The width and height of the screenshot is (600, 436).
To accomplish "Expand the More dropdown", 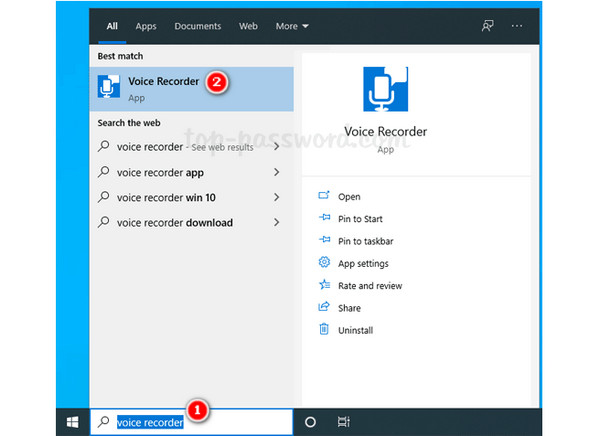I will coord(292,26).
